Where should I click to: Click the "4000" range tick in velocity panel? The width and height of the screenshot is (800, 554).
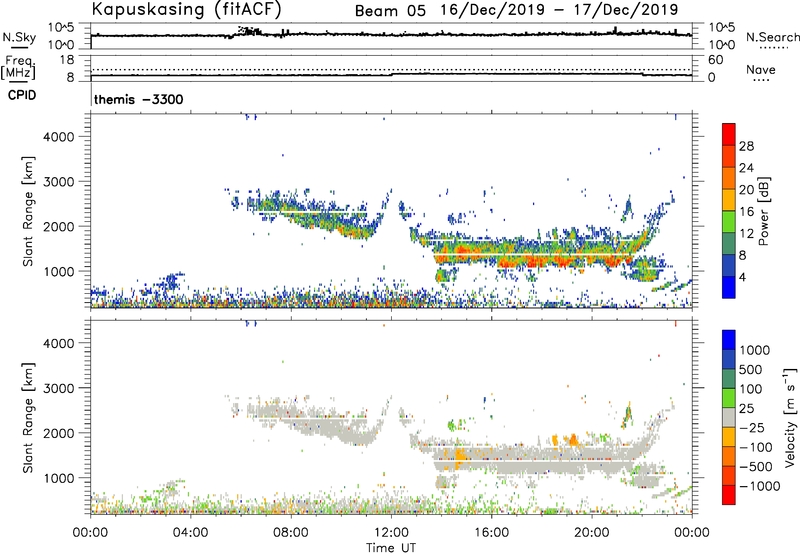[59, 343]
